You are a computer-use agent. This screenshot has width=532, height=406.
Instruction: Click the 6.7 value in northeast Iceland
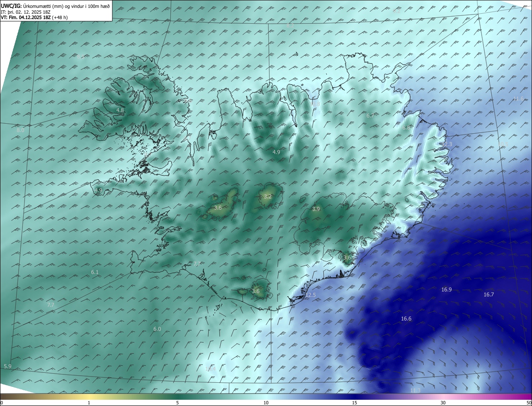pyautogui.click(x=370, y=116)
